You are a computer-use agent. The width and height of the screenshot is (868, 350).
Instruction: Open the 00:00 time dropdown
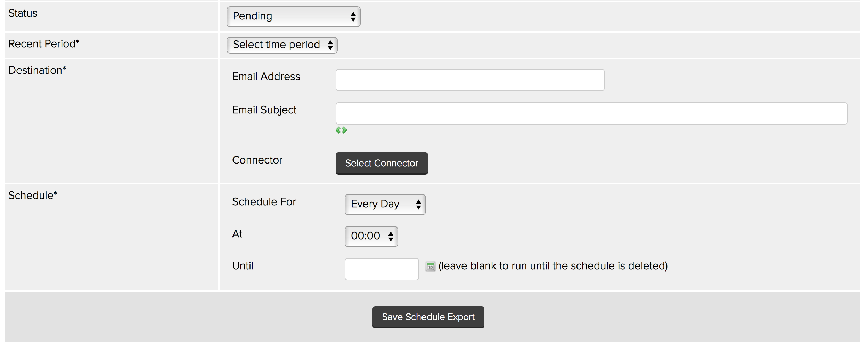coord(371,237)
